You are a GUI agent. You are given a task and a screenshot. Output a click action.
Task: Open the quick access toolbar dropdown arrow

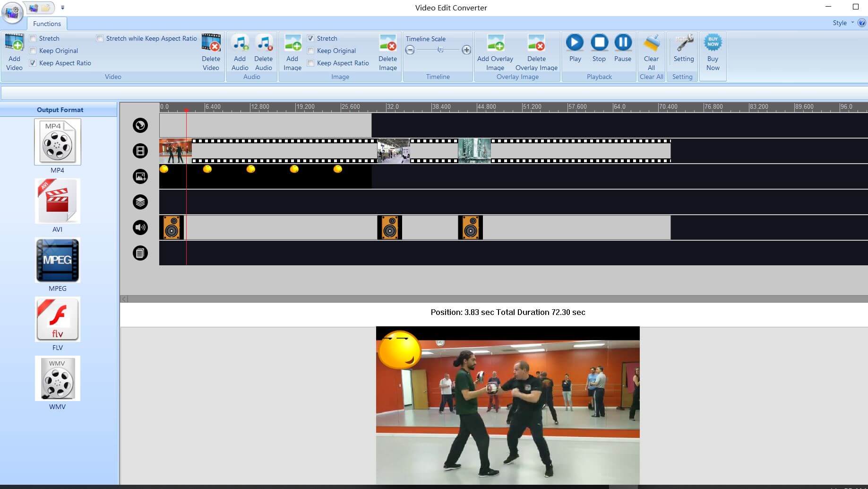[62, 8]
